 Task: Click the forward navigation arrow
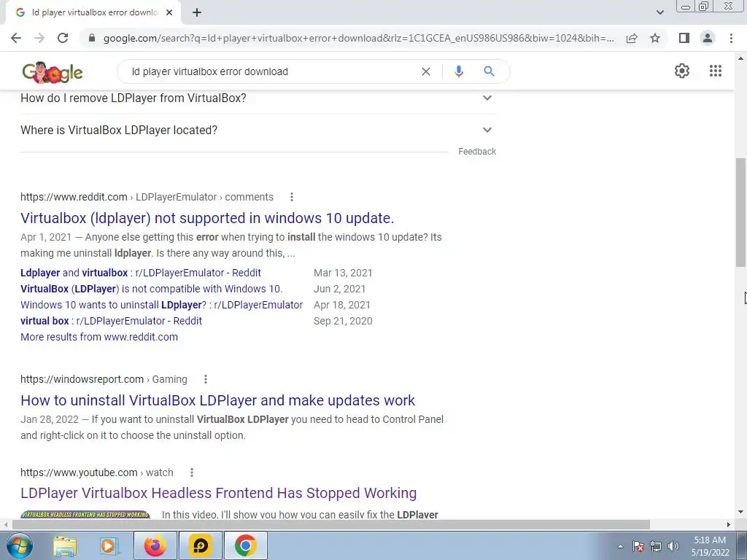[39, 38]
